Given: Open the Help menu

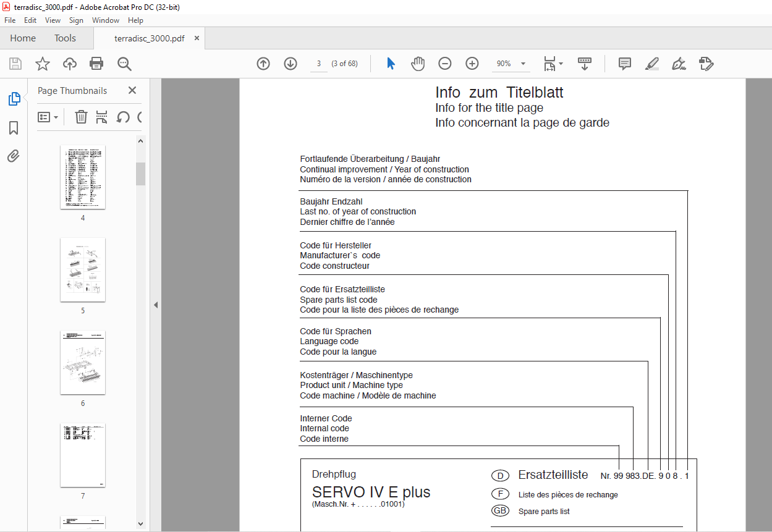Looking at the screenshot, I should pos(135,20).
